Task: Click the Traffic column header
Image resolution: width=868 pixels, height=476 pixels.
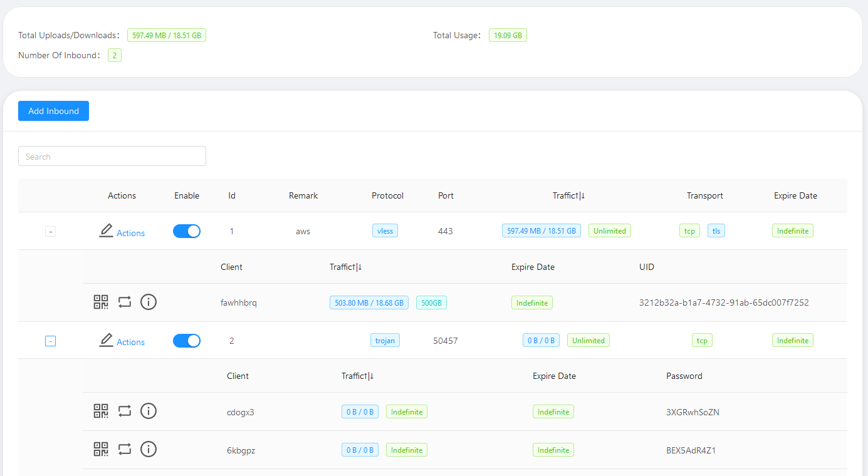Action: (x=568, y=195)
